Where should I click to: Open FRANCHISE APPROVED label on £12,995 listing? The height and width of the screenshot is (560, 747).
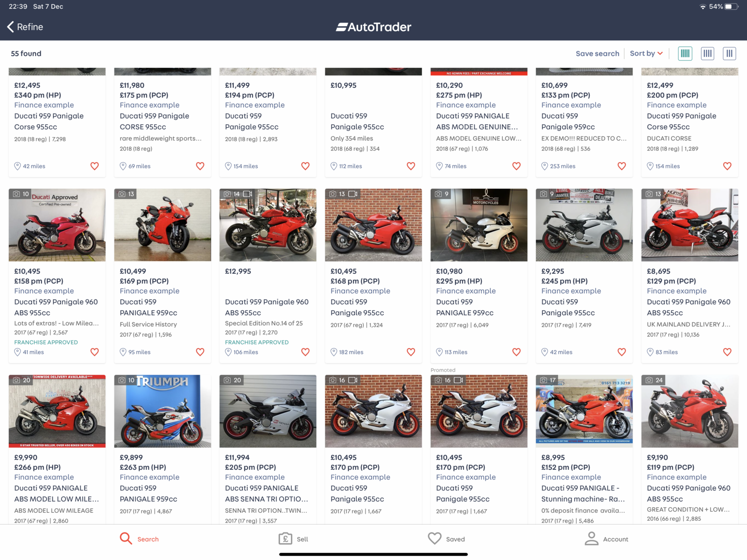click(257, 342)
